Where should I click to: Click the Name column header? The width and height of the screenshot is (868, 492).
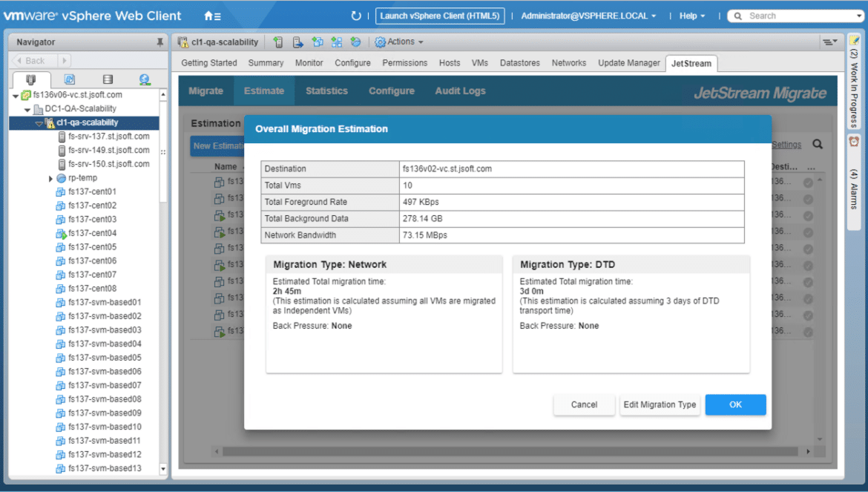click(226, 166)
